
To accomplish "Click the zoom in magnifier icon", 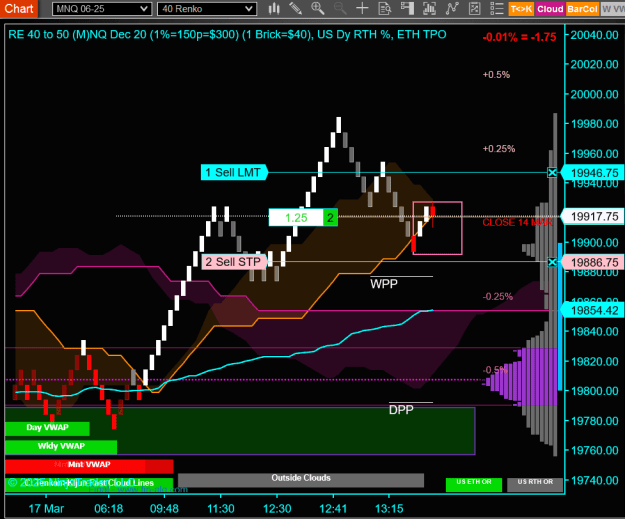I will click(x=318, y=8).
